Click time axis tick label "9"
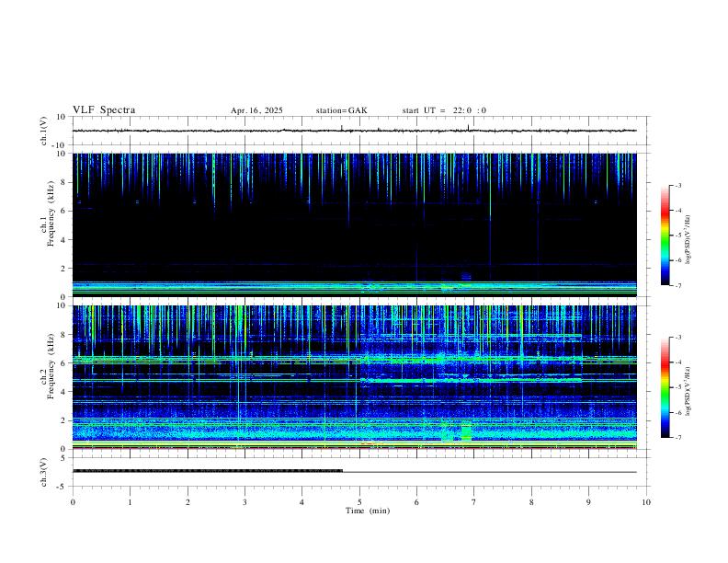 (x=588, y=502)
